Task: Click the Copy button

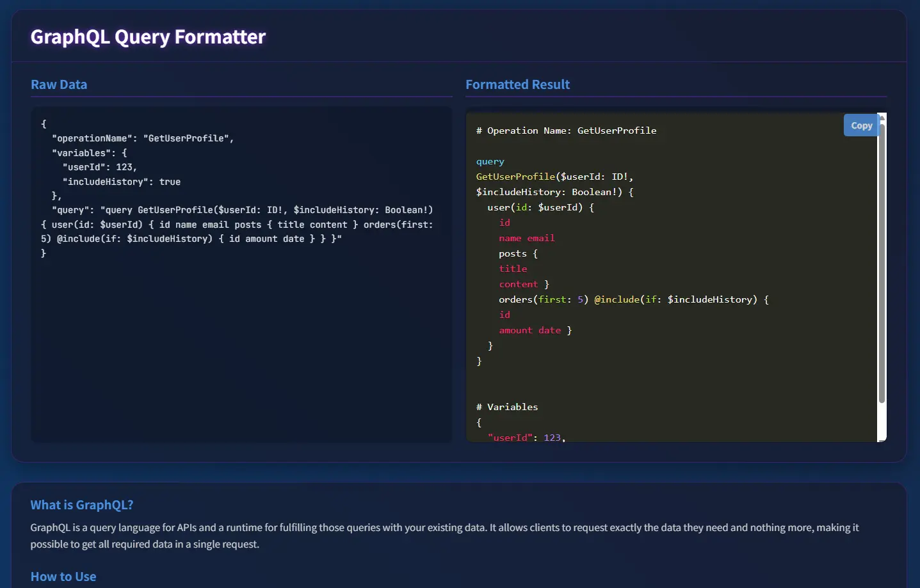Action: click(861, 125)
